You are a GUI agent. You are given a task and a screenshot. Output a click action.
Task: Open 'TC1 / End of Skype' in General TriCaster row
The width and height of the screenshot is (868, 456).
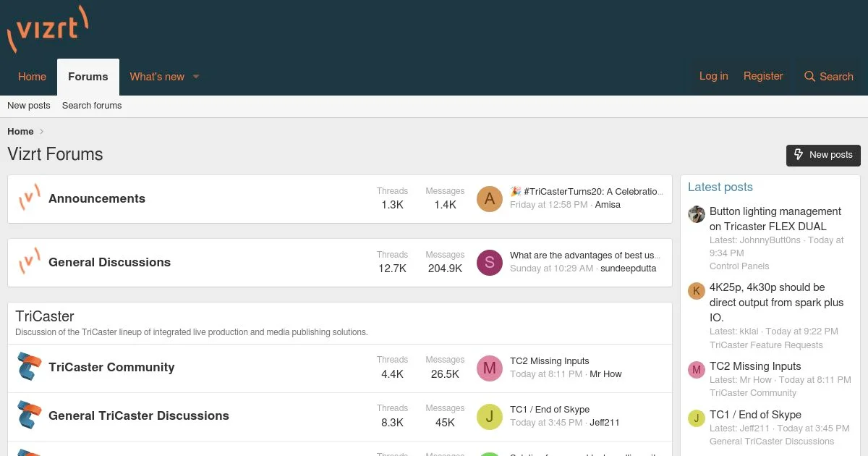coord(550,410)
